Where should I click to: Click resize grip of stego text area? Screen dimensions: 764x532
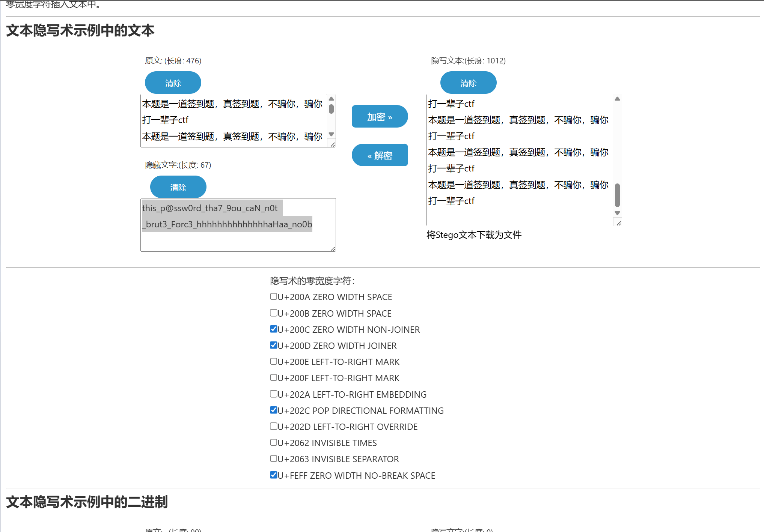(619, 223)
